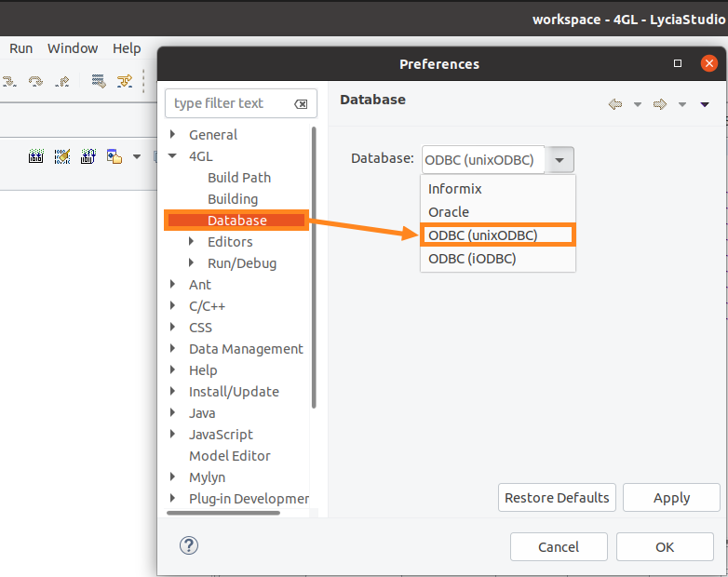Expand the General preferences node
The image size is (728, 577).
[172, 135]
